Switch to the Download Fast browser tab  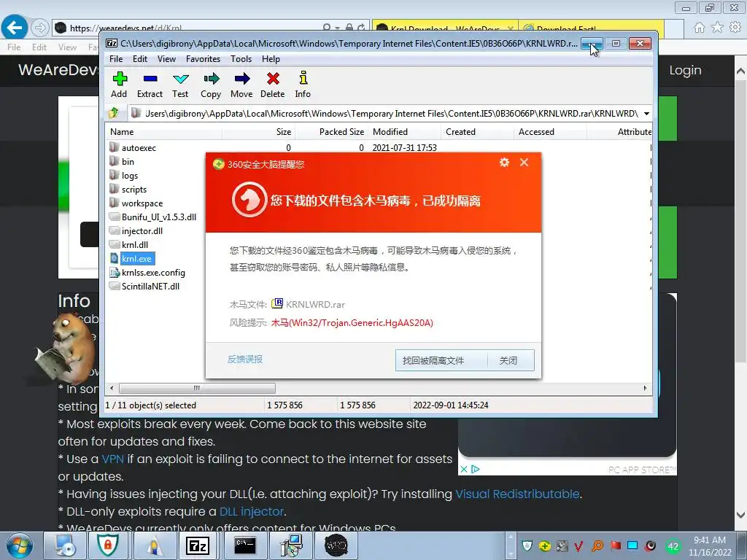coord(591,28)
